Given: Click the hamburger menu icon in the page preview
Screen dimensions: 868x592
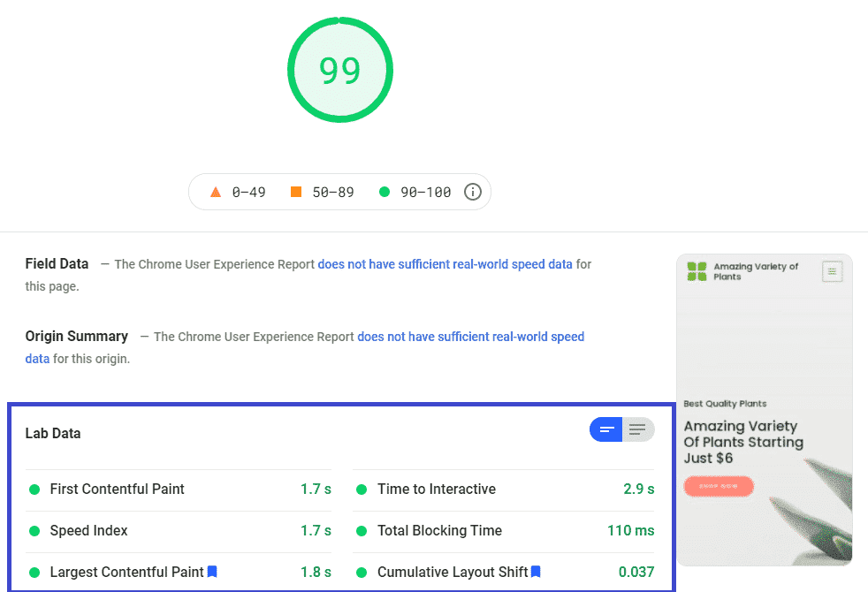Looking at the screenshot, I should (832, 271).
